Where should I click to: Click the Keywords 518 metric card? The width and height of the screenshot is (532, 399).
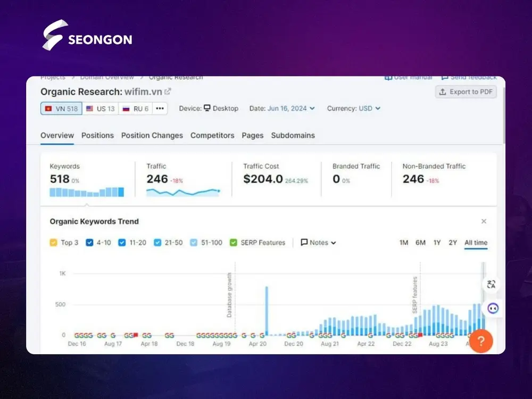pyautogui.click(x=87, y=179)
